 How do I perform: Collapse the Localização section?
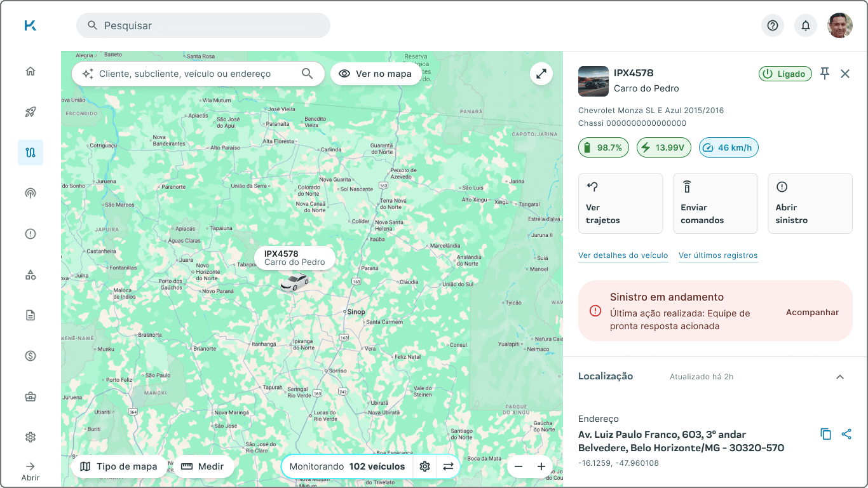(840, 377)
